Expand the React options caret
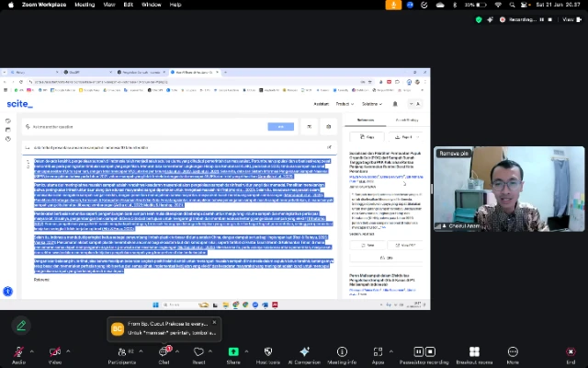The height and width of the screenshot is (368, 588). coord(210,351)
